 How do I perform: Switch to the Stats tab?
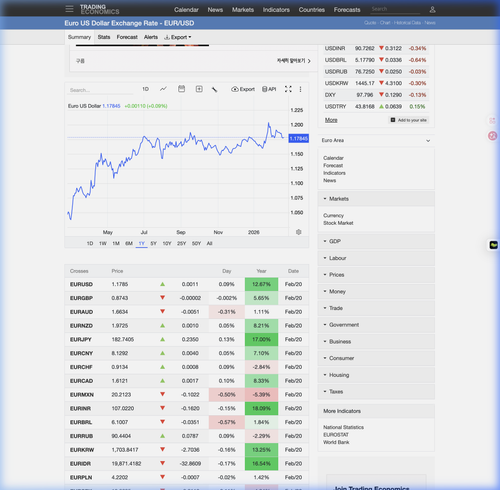pos(104,37)
